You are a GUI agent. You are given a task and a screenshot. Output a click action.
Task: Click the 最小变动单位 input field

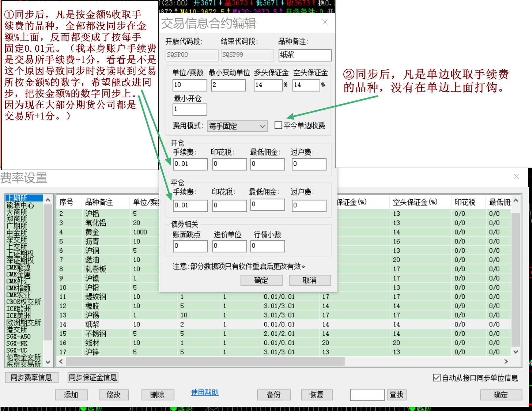(x=228, y=85)
